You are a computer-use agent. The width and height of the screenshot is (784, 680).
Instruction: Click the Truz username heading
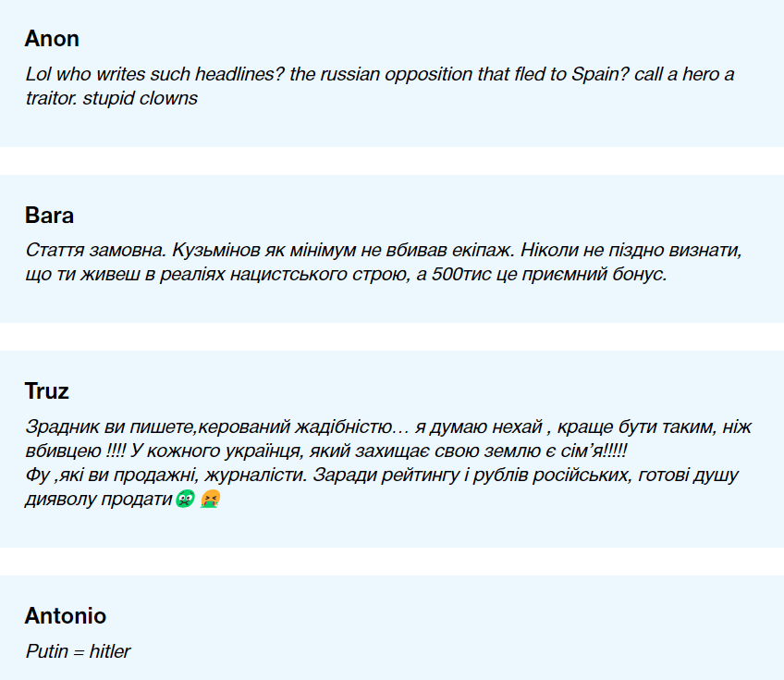(46, 390)
